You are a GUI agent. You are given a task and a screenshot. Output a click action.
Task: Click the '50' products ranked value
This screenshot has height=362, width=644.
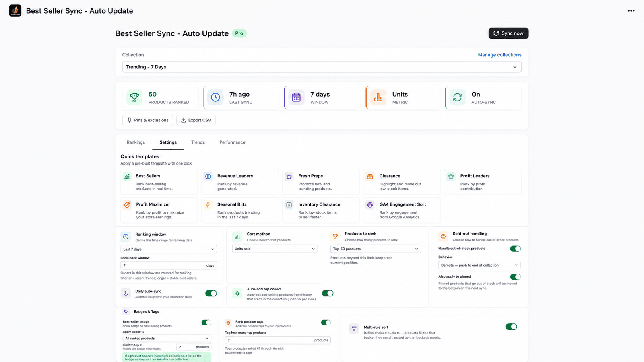click(x=153, y=94)
